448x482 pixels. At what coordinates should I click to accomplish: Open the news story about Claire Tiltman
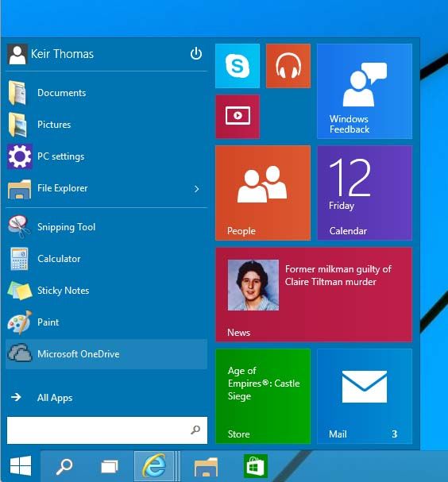(314, 294)
